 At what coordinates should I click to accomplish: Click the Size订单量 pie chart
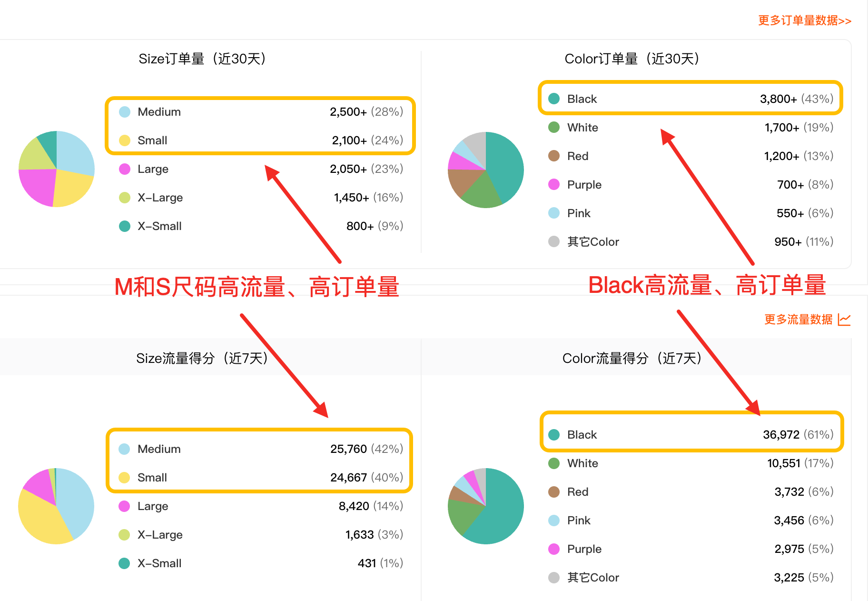(57, 169)
